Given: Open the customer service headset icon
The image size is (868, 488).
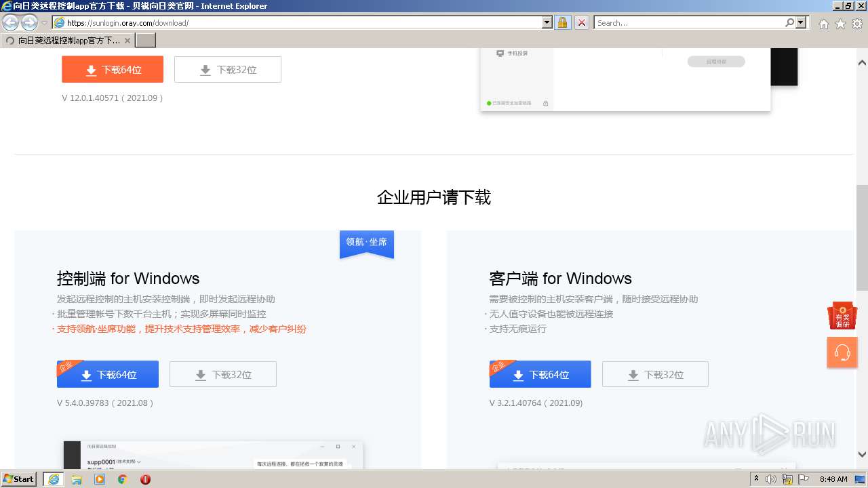Looking at the screenshot, I should coord(842,352).
